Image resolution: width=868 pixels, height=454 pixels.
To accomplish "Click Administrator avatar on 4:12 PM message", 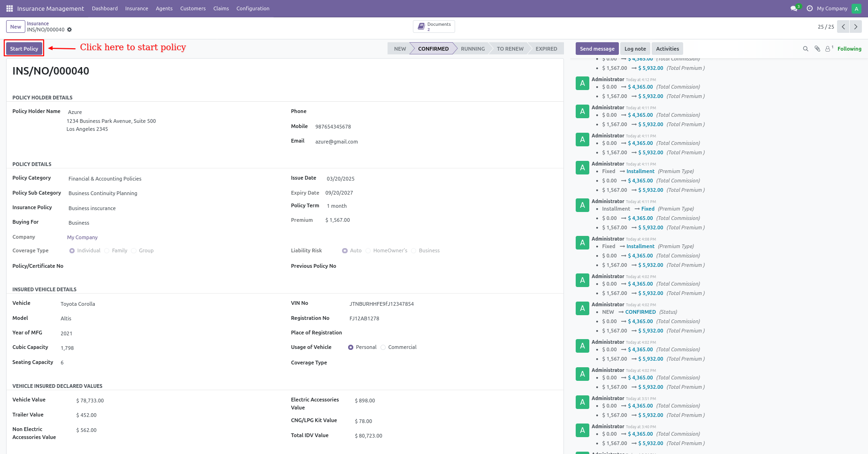I will (582, 83).
